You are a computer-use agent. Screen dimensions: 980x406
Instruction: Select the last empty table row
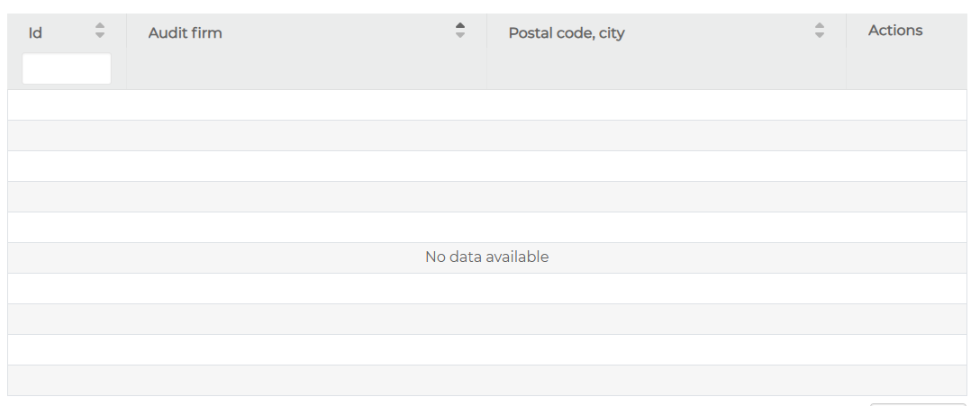pos(486,380)
